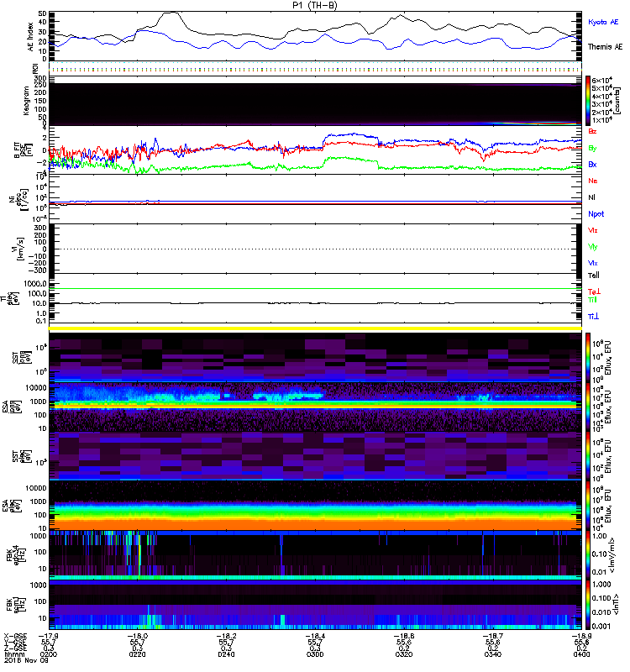The height and width of the screenshot is (672, 630).
Task: Click the FBK nT colorbar
Action: (x=588, y=605)
